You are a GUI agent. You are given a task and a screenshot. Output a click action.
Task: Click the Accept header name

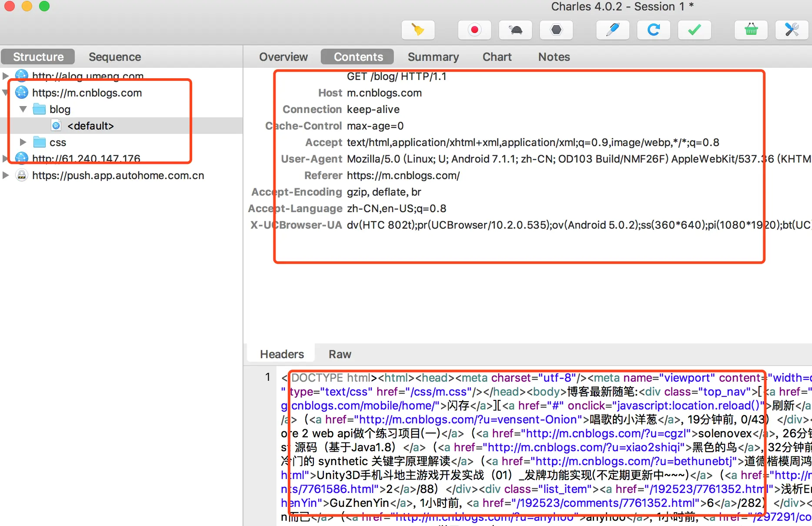[x=324, y=143]
